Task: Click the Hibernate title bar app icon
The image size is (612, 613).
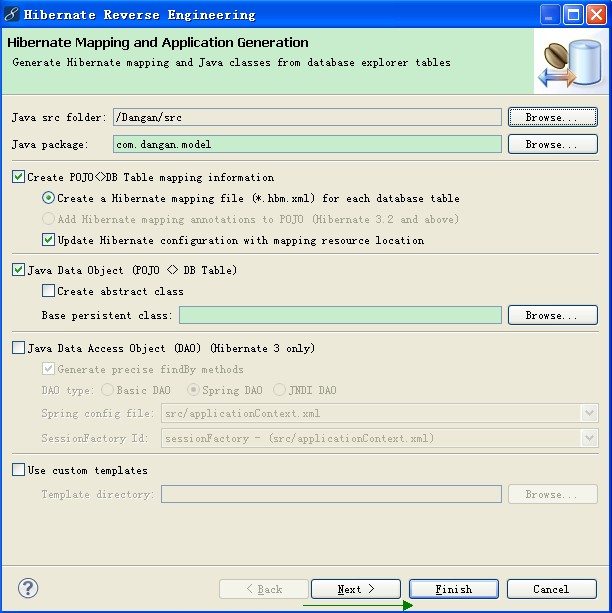Action: (x=11, y=14)
